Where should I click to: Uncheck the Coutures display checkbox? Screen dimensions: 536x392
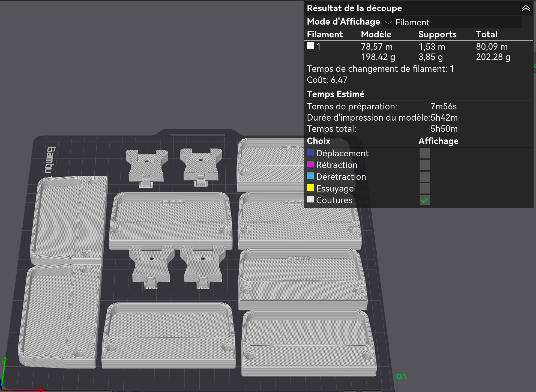point(424,201)
